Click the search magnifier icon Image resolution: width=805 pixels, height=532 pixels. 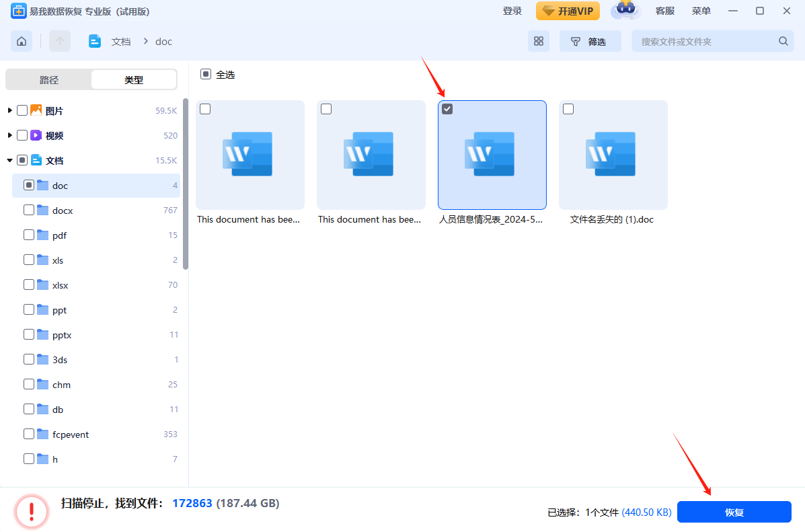[x=783, y=42]
